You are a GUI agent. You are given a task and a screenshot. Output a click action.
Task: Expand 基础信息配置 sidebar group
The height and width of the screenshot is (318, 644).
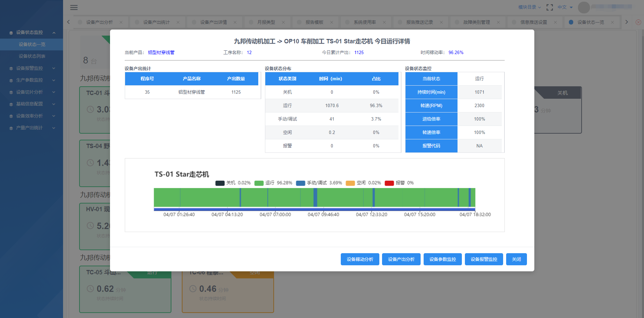point(32,104)
